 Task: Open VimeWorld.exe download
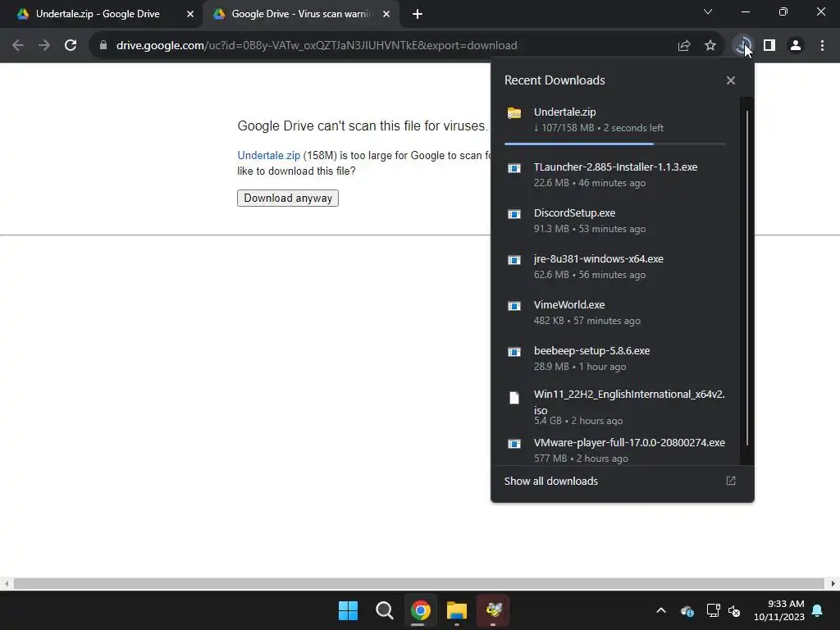pos(615,313)
